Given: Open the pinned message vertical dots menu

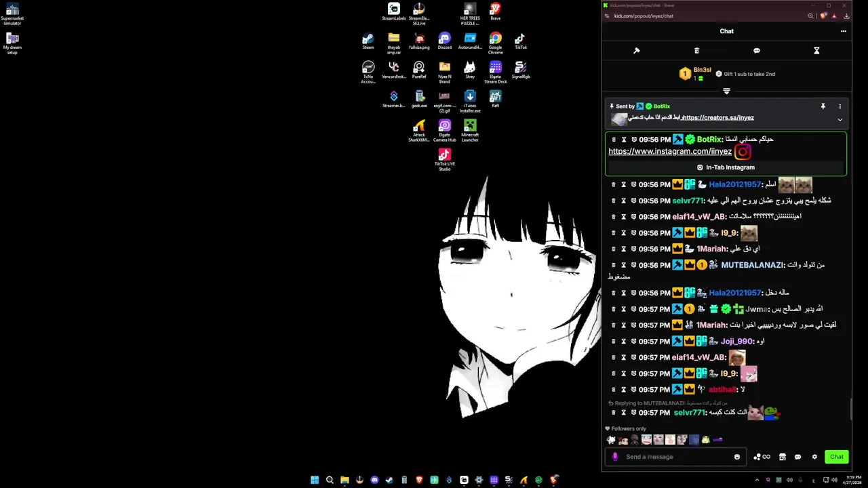Looking at the screenshot, I should coord(840,106).
